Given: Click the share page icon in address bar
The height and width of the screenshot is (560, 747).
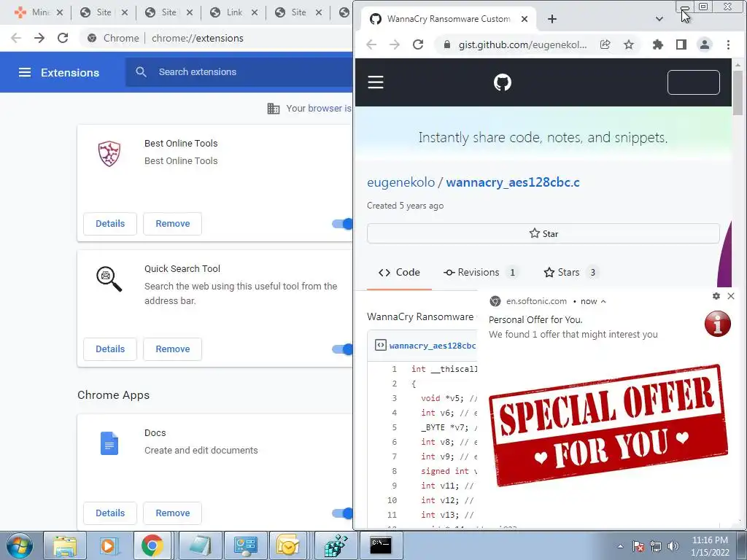Looking at the screenshot, I should click(605, 44).
